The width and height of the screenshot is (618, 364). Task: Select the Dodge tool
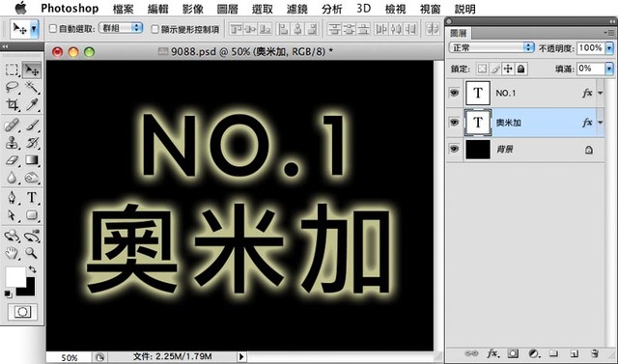32,178
